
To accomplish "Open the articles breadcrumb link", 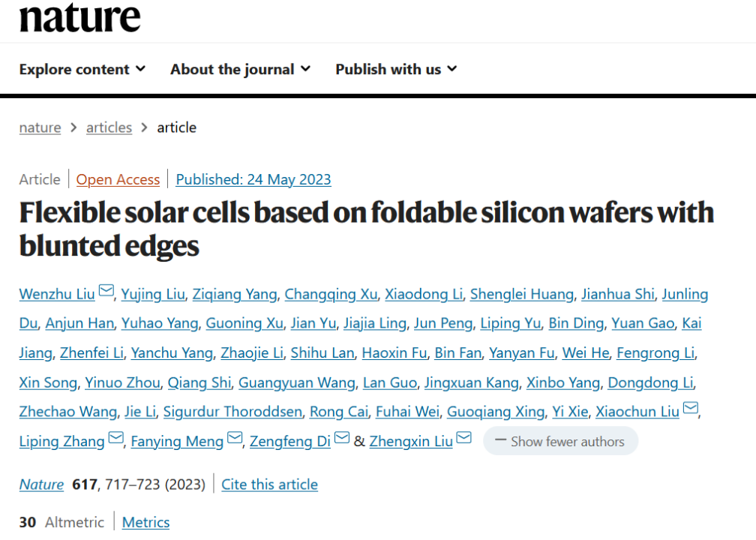I will [x=109, y=127].
